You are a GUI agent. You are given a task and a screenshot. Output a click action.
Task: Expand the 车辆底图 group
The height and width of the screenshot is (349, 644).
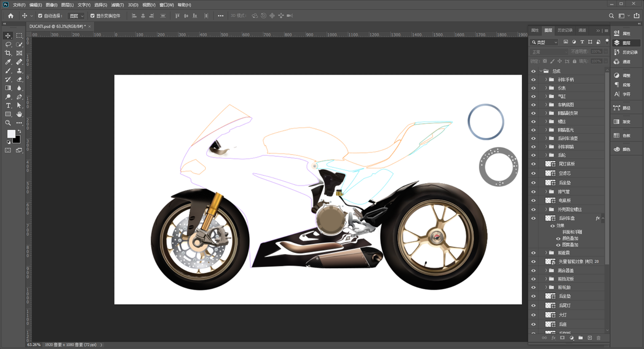[x=546, y=105]
